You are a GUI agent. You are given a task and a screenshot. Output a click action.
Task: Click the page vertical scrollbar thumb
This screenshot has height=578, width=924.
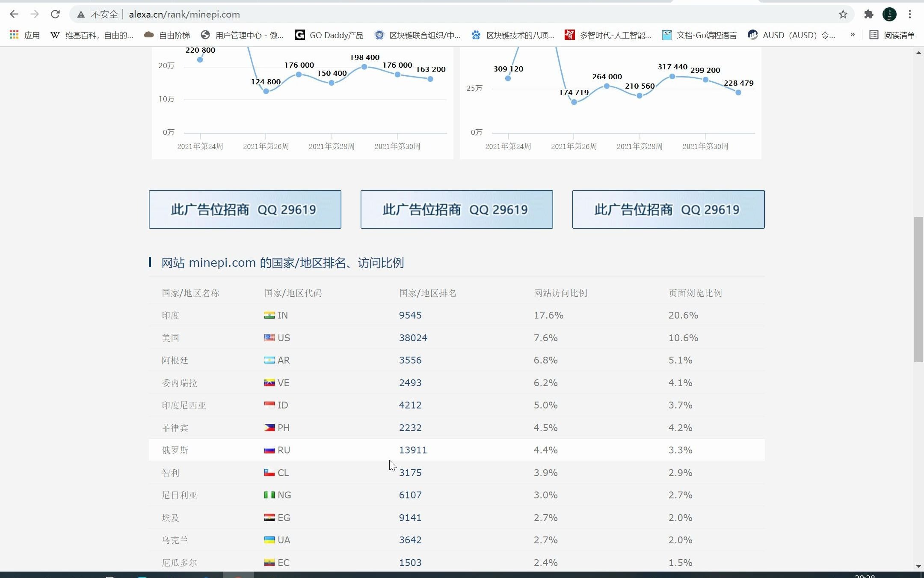tap(918, 290)
